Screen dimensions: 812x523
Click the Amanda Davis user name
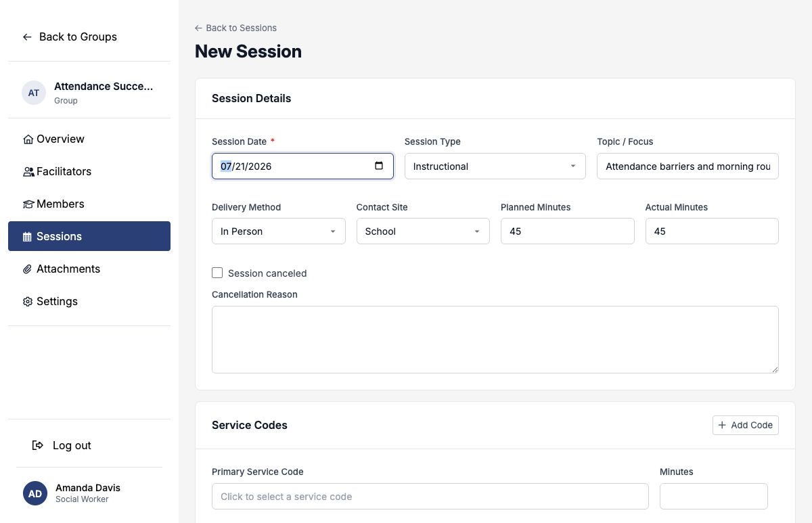click(x=88, y=487)
